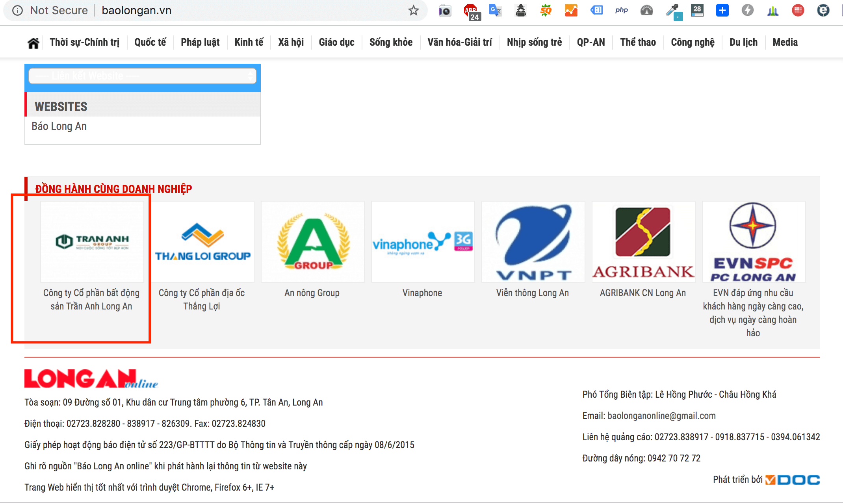This screenshot has height=504, width=843.
Task: Click the address bar URL baolongan.vn
Action: tap(137, 10)
